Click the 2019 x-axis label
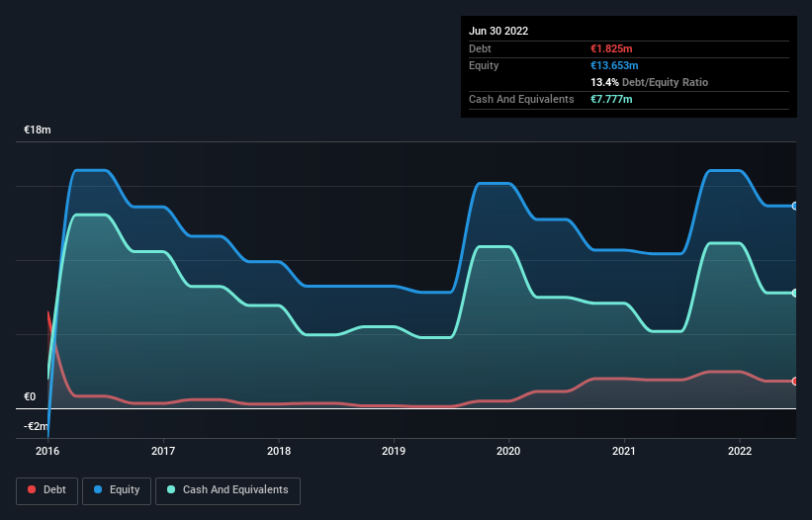Image resolution: width=812 pixels, height=520 pixels. click(x=394, y=451)
